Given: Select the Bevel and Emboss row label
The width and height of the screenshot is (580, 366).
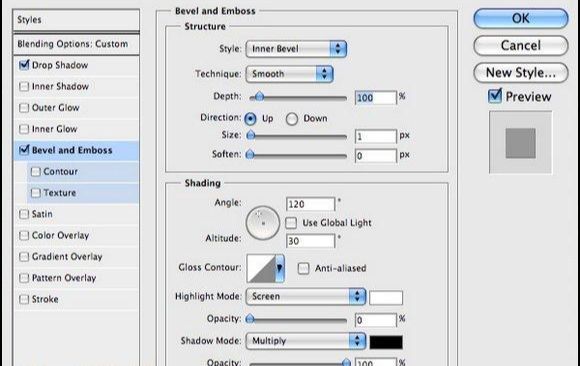Looking at the screenshot, I should (72, 150).
